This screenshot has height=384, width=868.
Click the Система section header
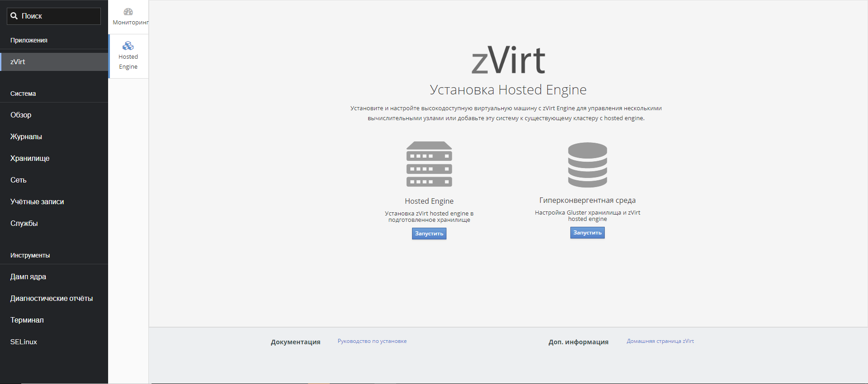click(x=23, y=94)
